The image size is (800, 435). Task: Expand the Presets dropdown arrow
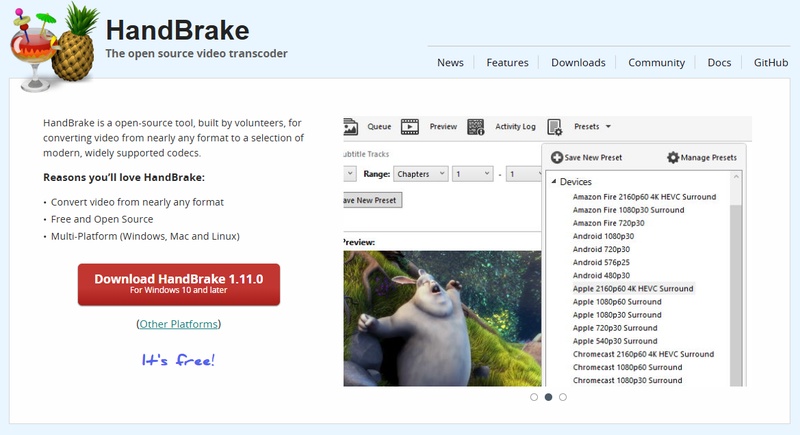[608, 127]
